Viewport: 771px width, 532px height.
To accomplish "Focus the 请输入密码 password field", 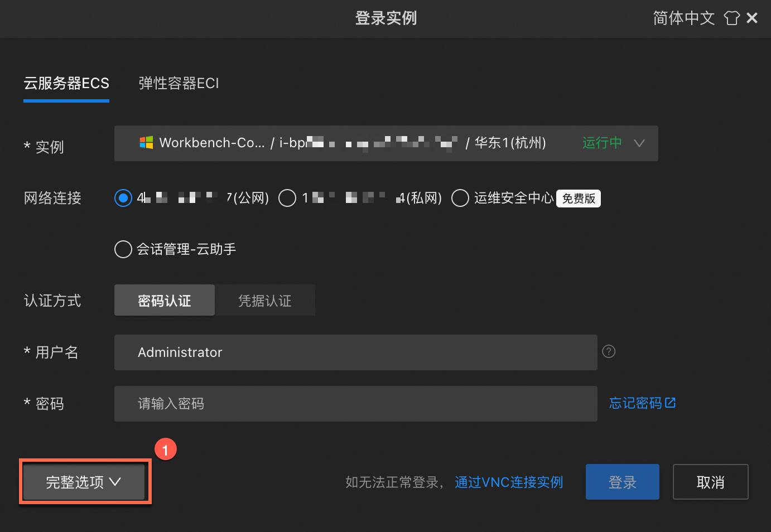I will 356,404.
